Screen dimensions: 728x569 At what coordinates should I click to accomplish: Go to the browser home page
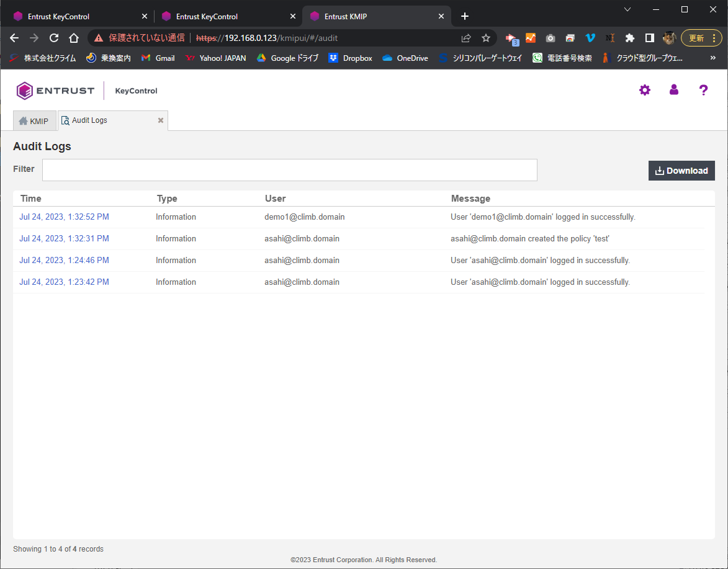point(74,38)
